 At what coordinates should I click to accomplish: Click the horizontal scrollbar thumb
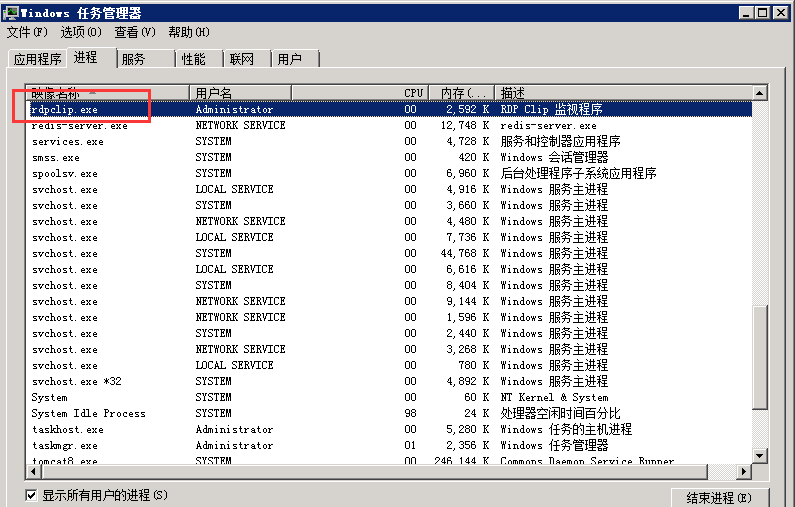375,472
